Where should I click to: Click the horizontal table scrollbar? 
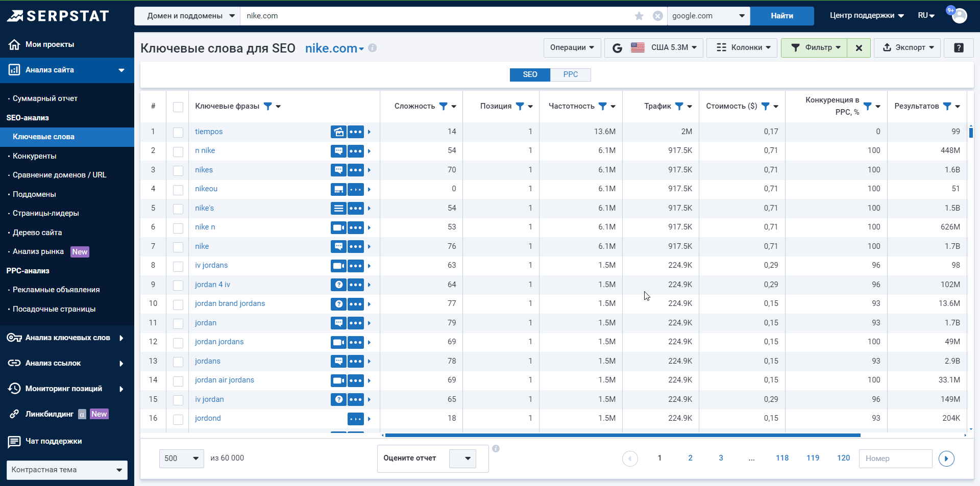click(623, 435)
